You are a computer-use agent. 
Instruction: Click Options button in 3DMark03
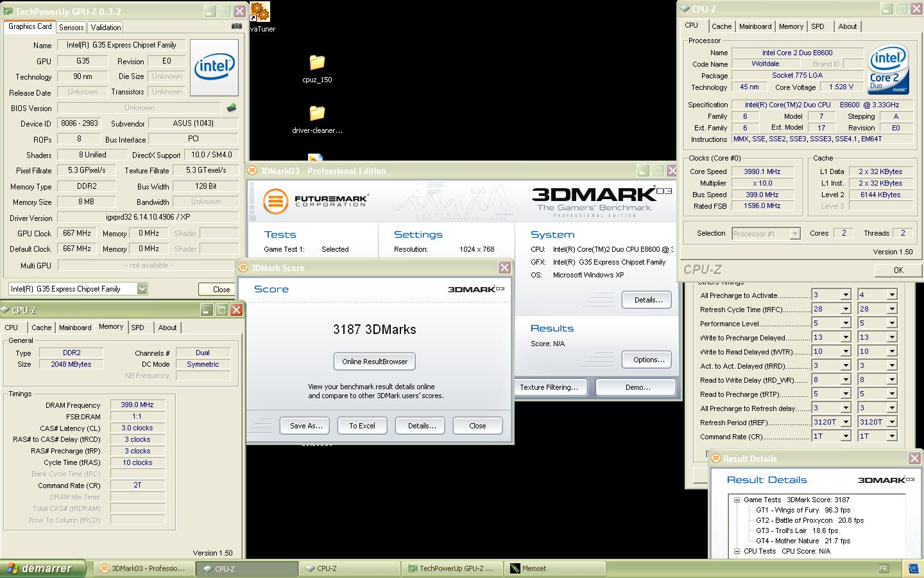pyautogui.click(x=648, y=360)
